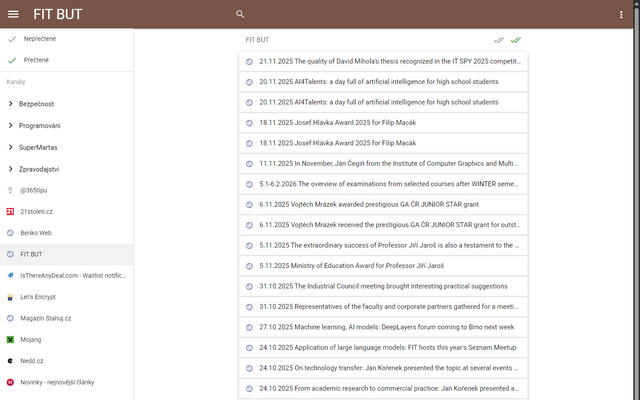Open FIT hosts Seznam Meetup article
Screen dimensions: 640x400
383,348
